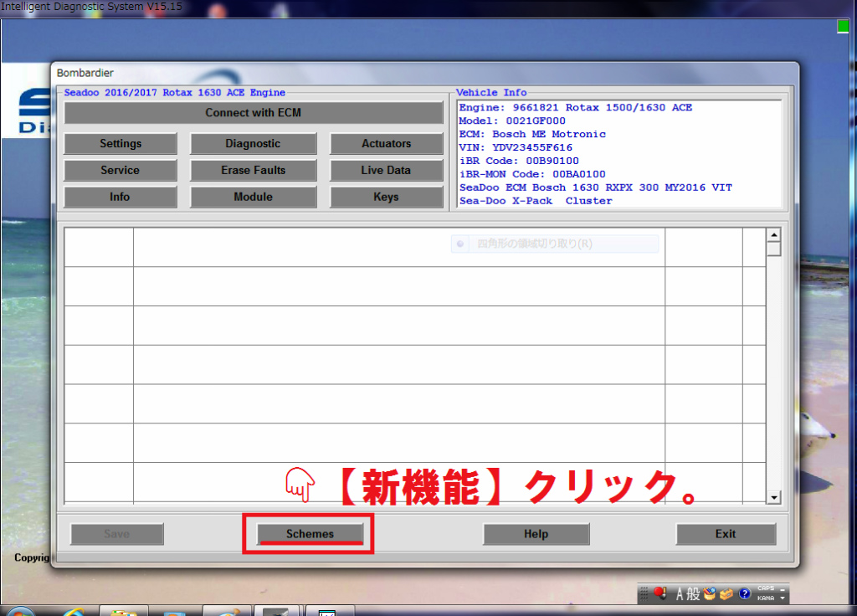
Task: Click the red ball IME language icon
Action: click(660, 593)
